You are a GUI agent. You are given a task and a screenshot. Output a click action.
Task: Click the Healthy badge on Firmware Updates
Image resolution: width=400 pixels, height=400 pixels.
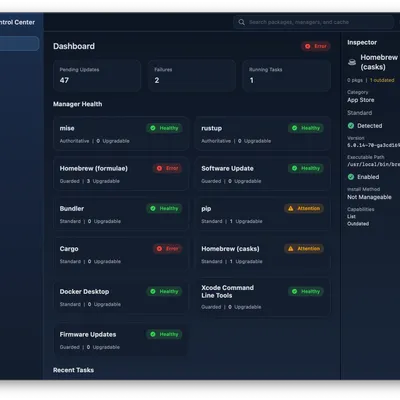click(164, 334)
